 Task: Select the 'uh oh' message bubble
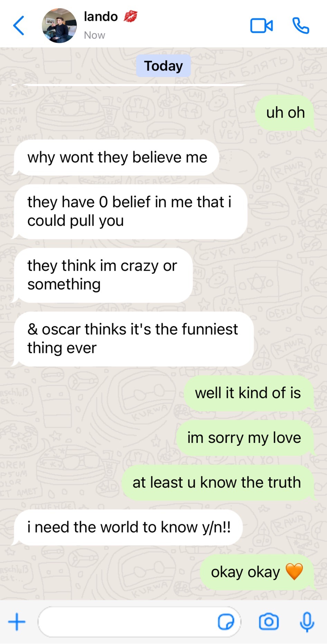click(285, 113)
